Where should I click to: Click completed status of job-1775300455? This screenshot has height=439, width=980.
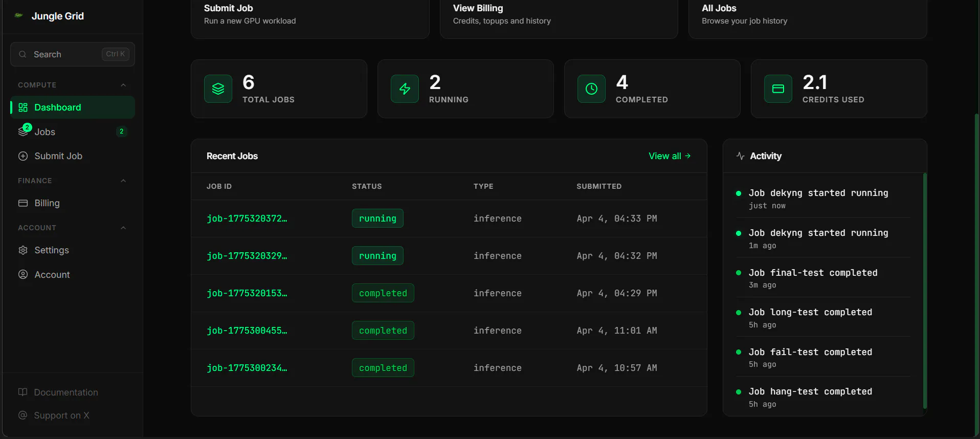click(383, 331)
